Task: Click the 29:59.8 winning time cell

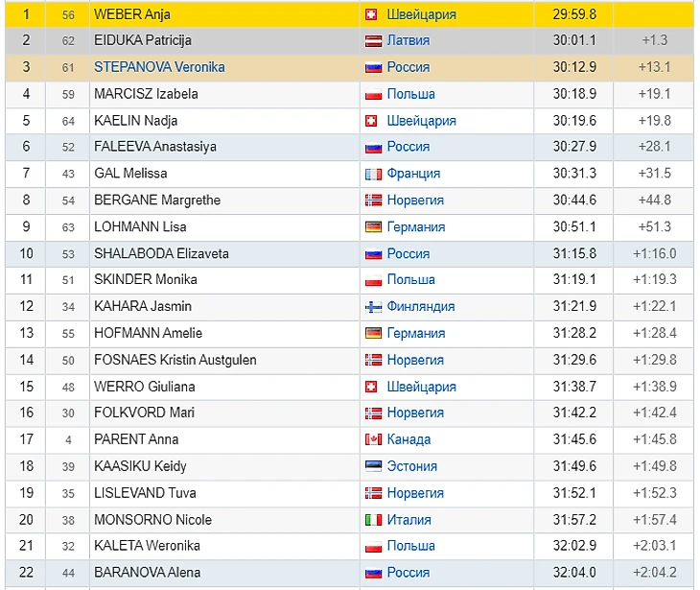Action: 574,14
